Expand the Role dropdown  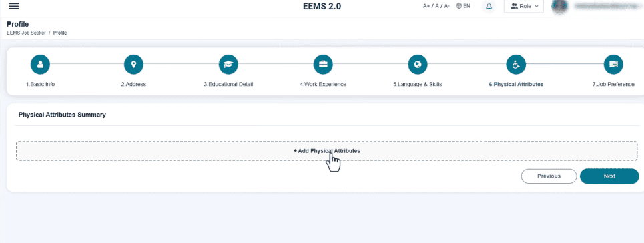pos(524,6)
